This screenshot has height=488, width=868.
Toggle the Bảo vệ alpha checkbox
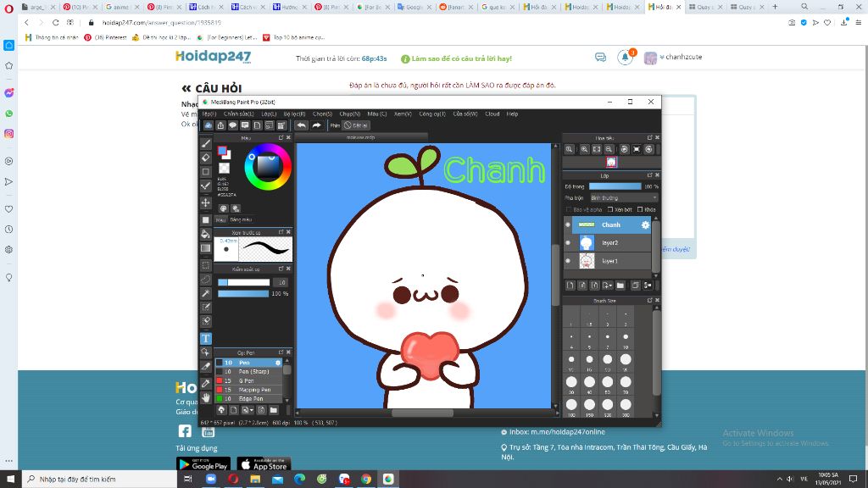(569, 209)
